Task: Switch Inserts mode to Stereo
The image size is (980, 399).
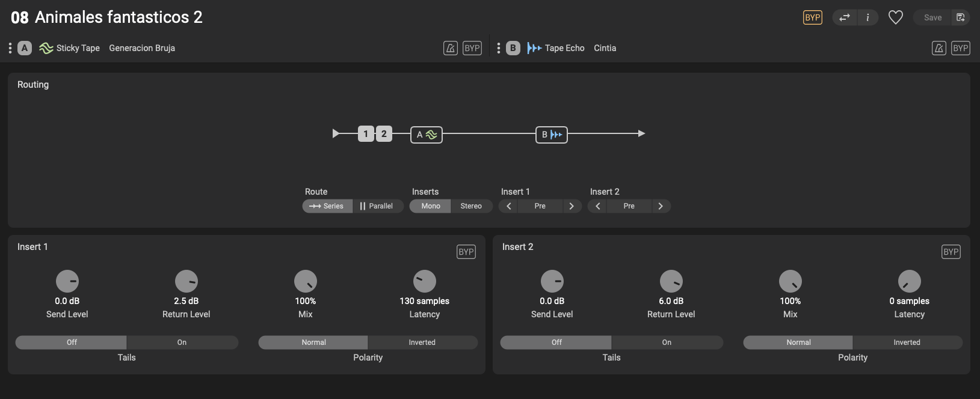Action: coord(471,206)
